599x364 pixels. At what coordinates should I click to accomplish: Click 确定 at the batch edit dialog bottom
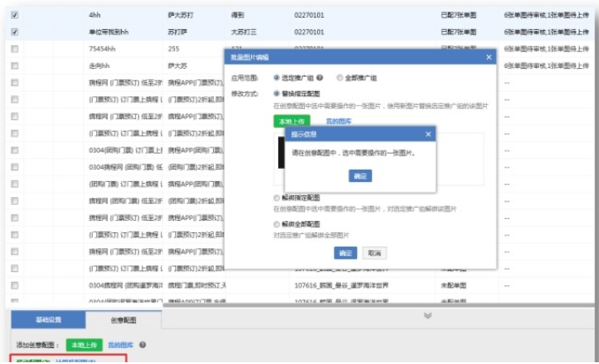click(345, 253)
